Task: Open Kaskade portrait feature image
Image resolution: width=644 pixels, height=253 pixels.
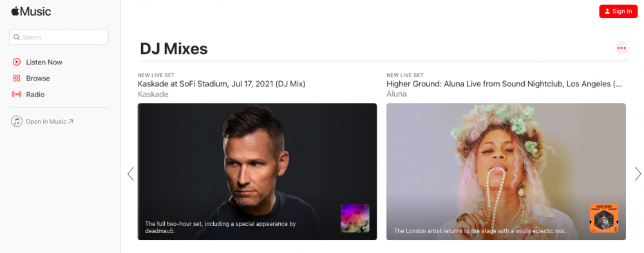Action: [257, 171]
